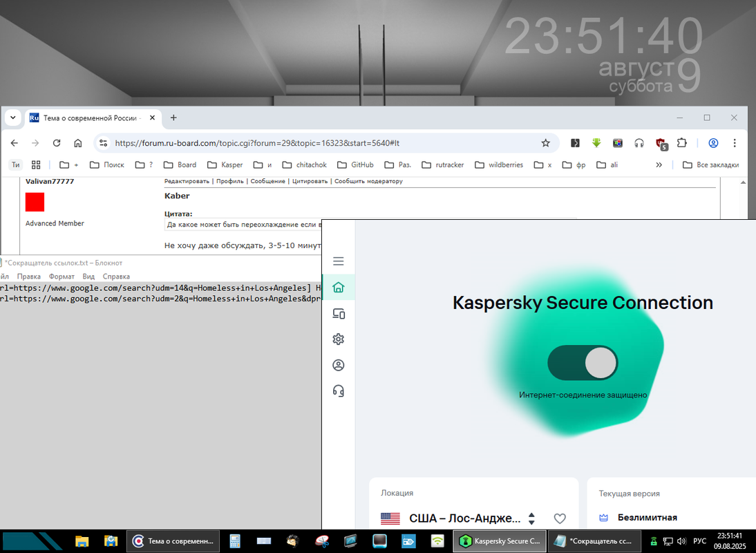Viewport: 756px width, 553px height.
Task: Open the 'Вид' menu in Notepad
Action: tap(88, 276)
